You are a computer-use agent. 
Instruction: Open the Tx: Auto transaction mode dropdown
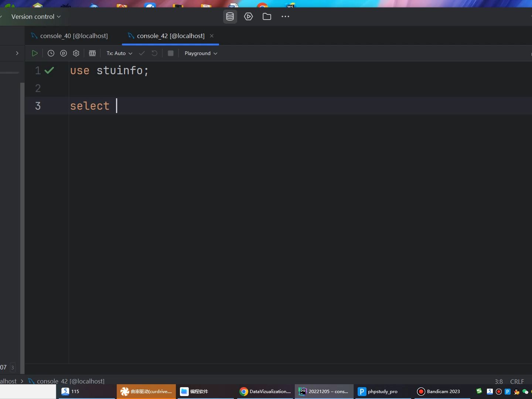[x=119, y=53]
